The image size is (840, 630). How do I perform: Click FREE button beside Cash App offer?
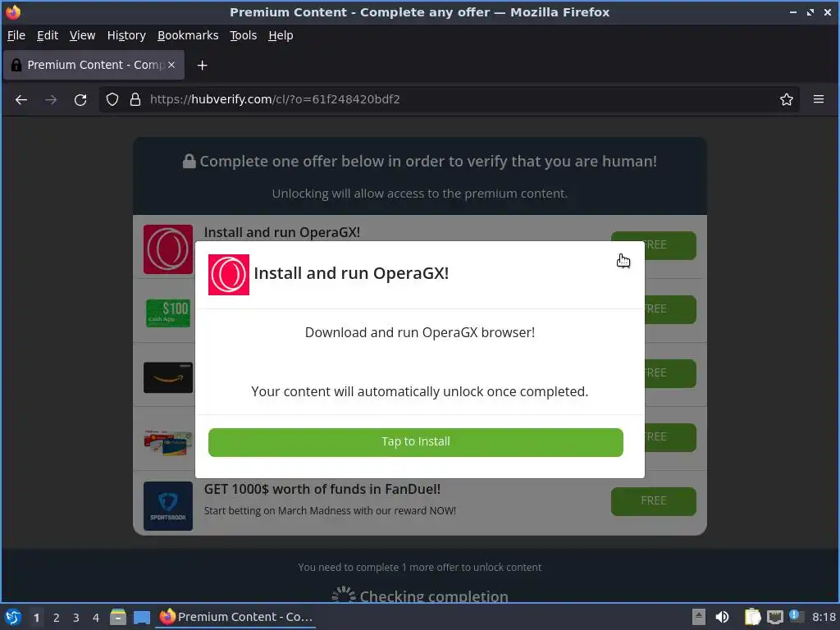tap(670, 309)
